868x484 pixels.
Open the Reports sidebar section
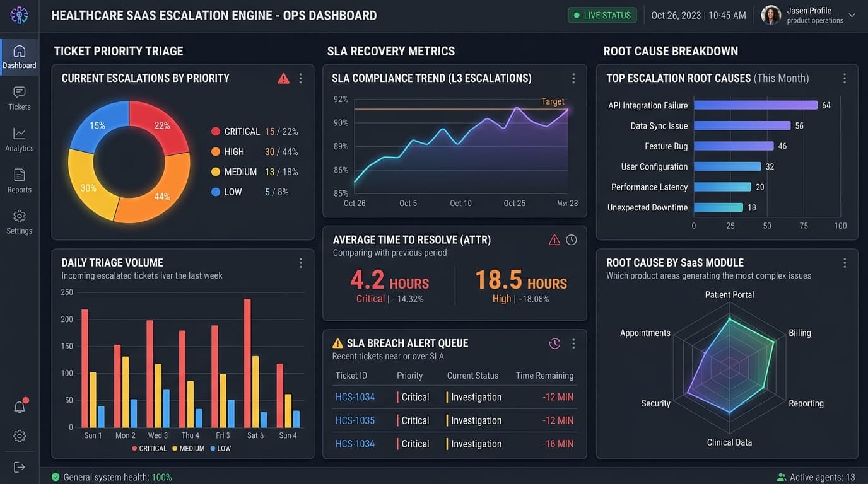point(20,181)
